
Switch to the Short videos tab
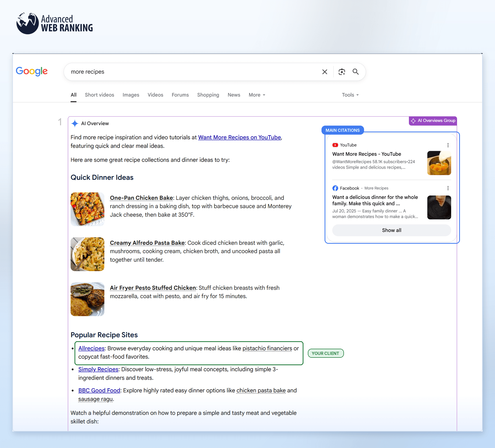click(100, 95)
